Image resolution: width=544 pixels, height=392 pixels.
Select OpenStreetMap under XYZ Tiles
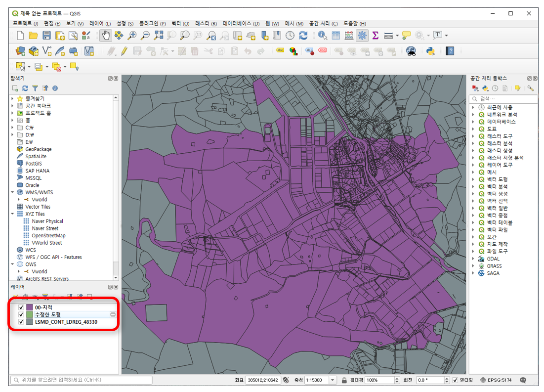(x=48, y=235)
